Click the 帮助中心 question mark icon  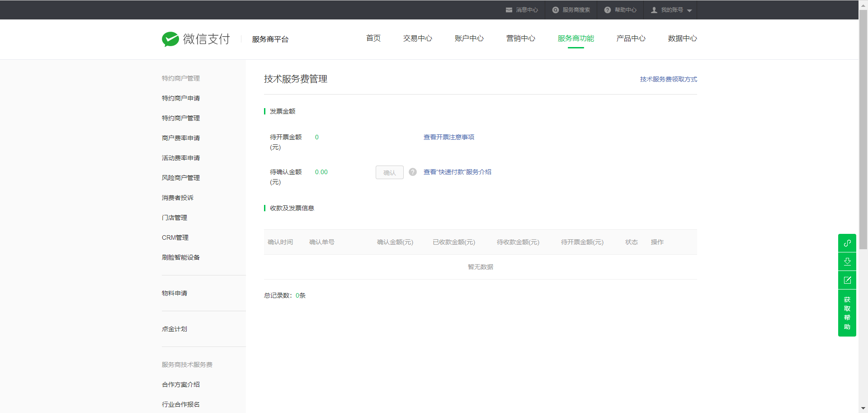point(608,10)
